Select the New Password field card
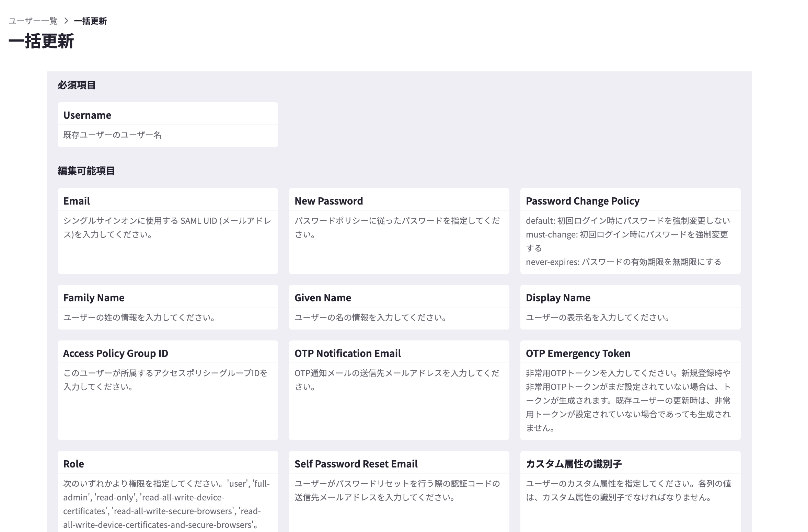The image size is (808, 532). click(399, 231)
